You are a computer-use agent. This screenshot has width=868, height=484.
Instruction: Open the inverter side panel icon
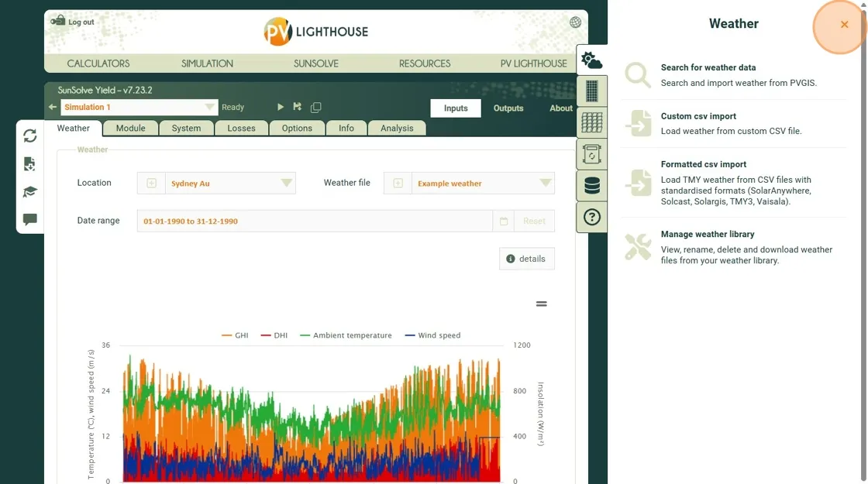(x=592, y=155)
